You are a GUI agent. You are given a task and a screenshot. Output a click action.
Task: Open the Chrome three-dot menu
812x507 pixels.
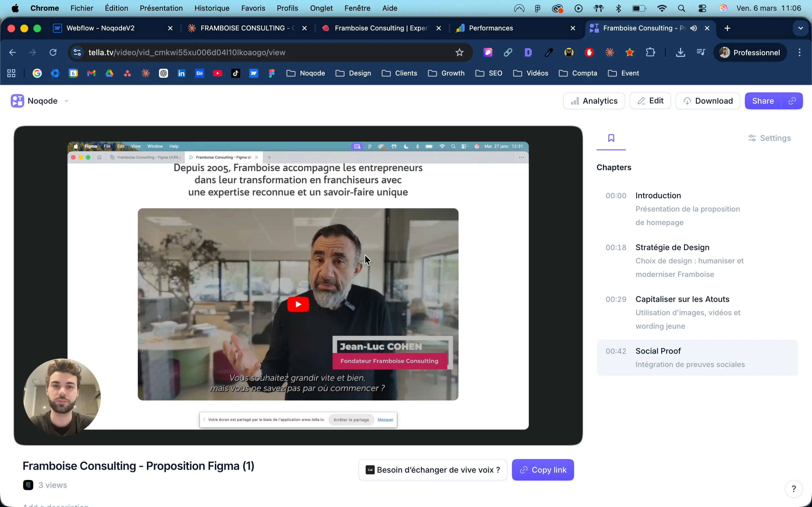coord(800,52)
